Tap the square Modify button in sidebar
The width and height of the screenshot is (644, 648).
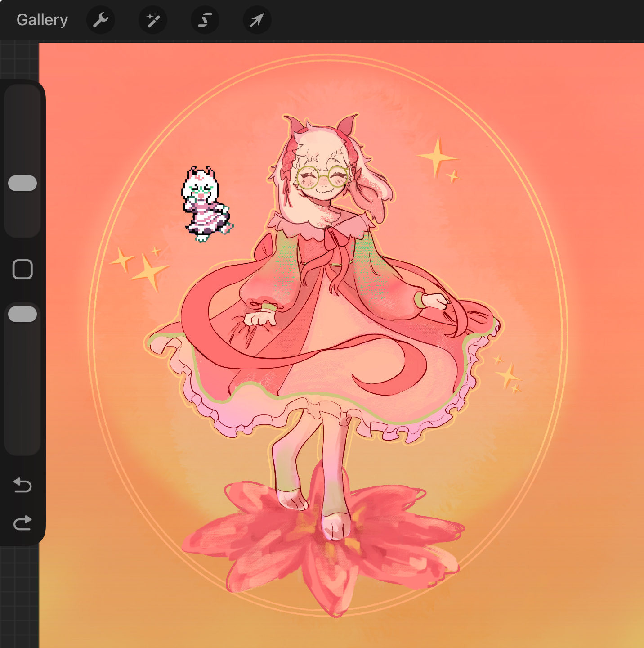22,270
